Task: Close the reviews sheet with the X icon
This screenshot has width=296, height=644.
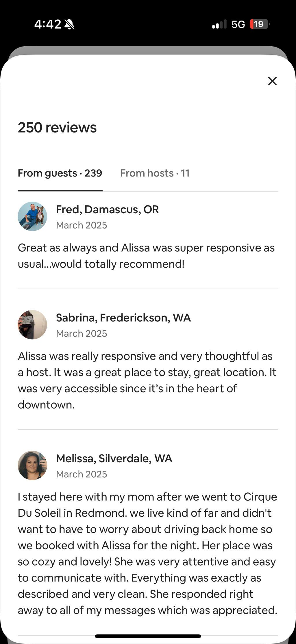Action: 272,81
